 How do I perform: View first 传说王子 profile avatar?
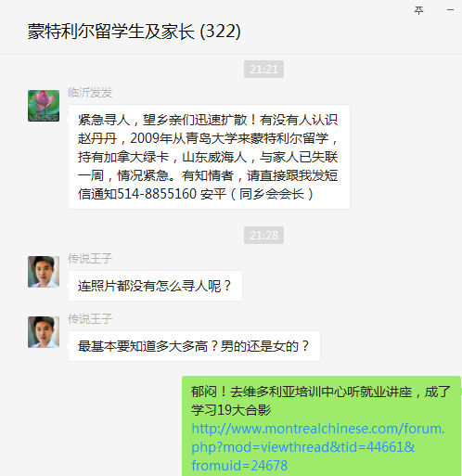44,272
